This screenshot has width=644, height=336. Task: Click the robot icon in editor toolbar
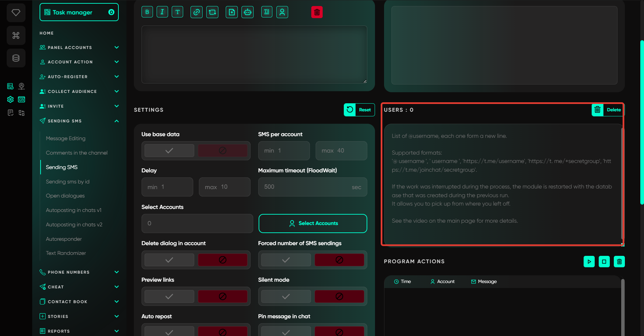coord(248,12)
